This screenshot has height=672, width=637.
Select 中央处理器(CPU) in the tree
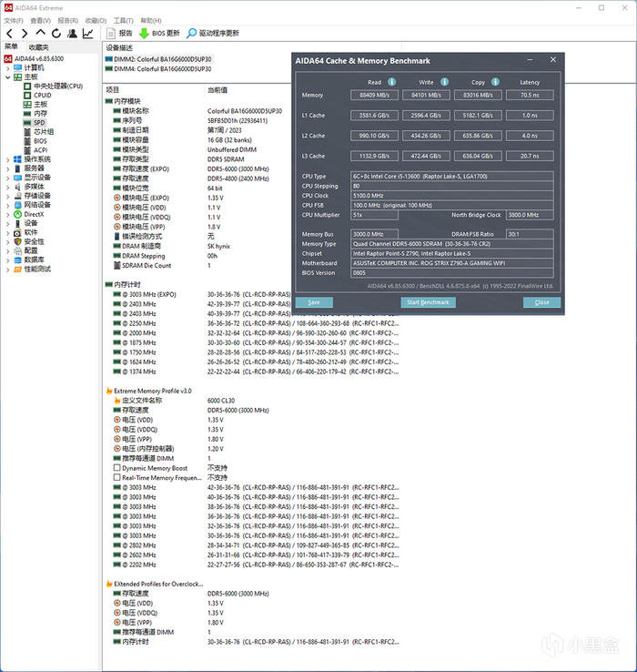tap(53, 86)
